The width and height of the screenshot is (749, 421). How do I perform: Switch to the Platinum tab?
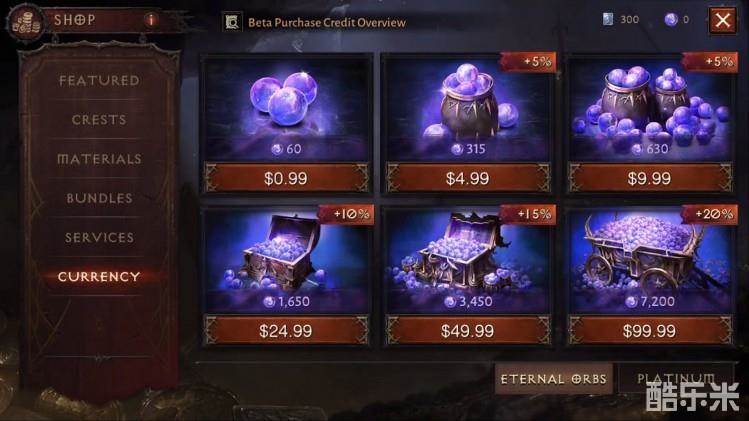[675, 379]
